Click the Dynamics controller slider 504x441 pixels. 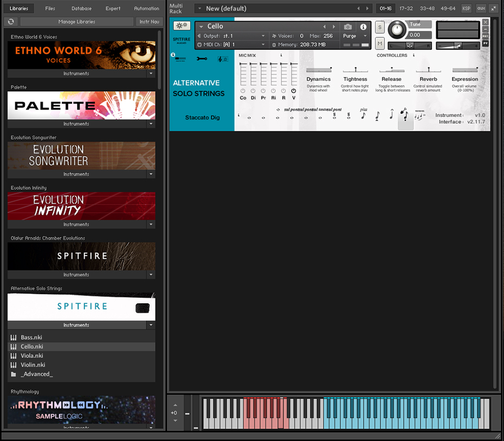(319, 69)
